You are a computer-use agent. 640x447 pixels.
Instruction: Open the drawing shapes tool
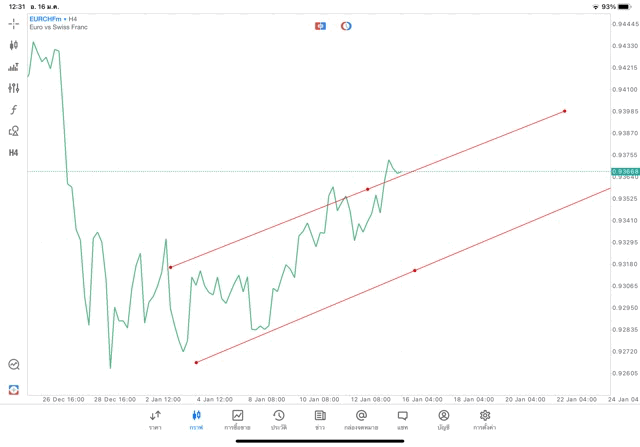point(14,131)
